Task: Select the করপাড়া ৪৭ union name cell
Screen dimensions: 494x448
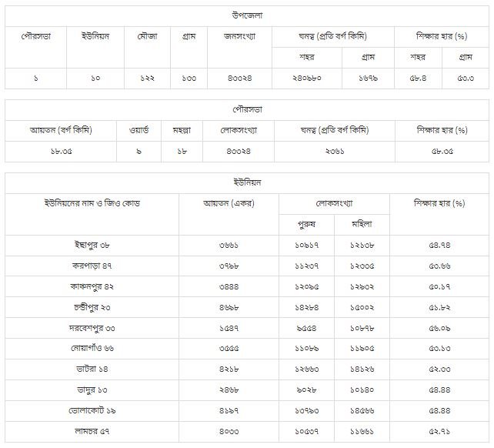Action: click(92, 266)
